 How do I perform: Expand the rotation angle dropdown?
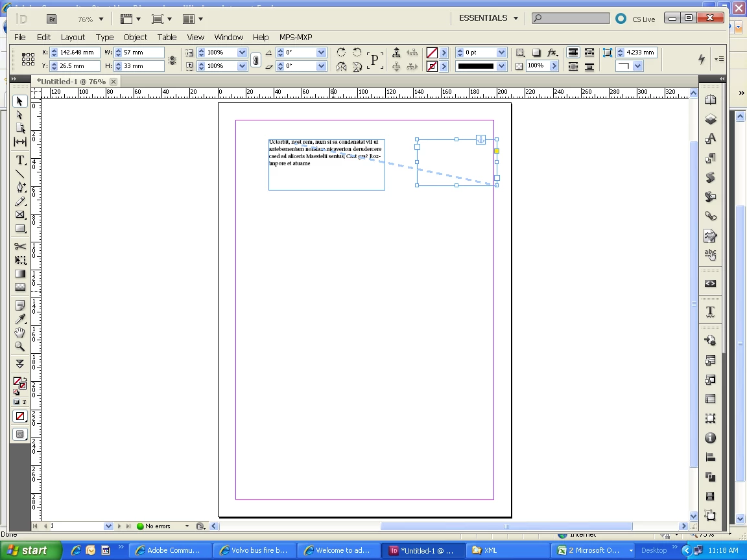click(x=321, y=52)
